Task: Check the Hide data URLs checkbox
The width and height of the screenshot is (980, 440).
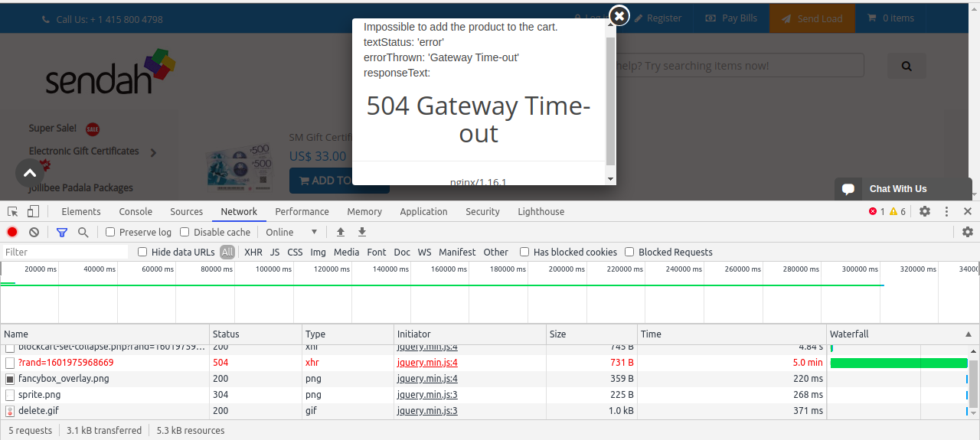Action: pos(142,252)
